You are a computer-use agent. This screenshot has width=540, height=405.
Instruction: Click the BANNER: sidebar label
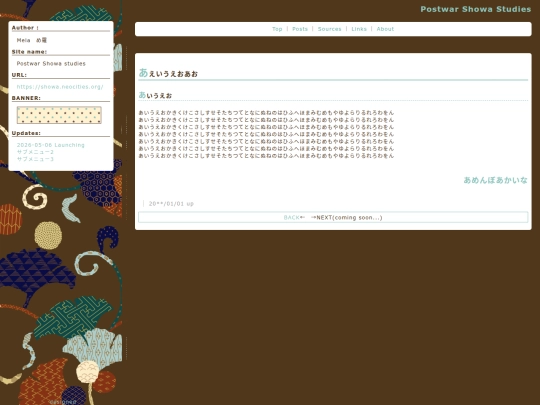point(26,98)
